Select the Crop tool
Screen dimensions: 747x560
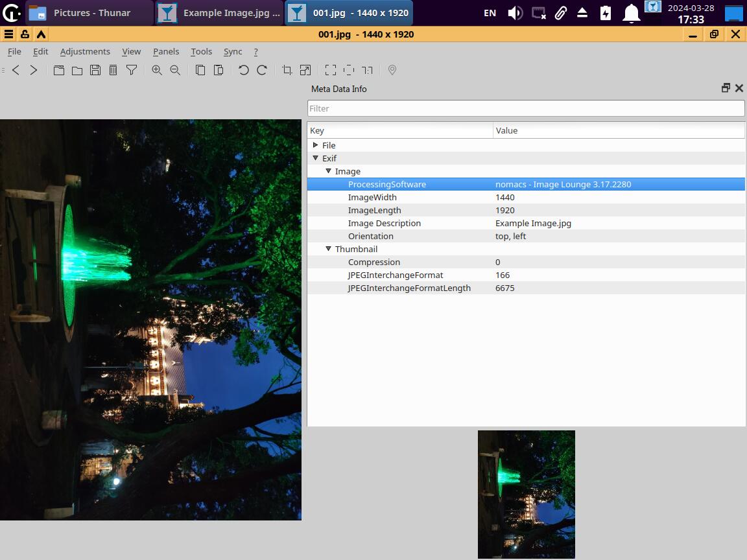pos(287,70)
